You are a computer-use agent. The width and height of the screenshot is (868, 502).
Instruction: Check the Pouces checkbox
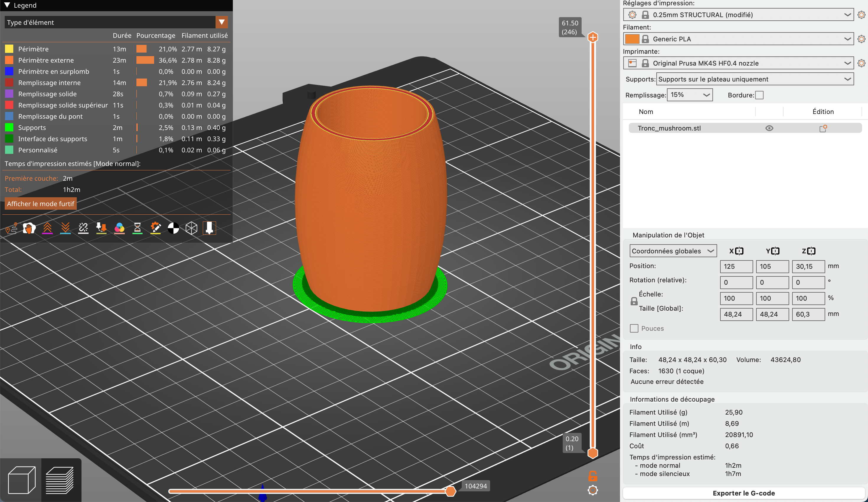[634, 328]
